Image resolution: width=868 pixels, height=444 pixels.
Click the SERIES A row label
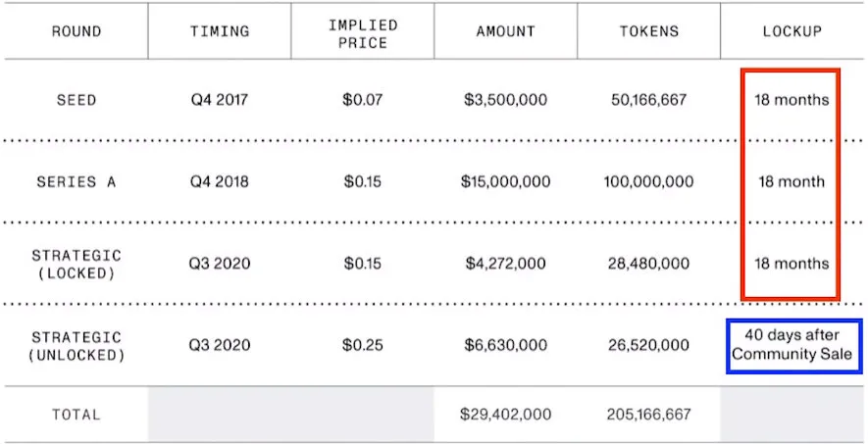(76, 181)
